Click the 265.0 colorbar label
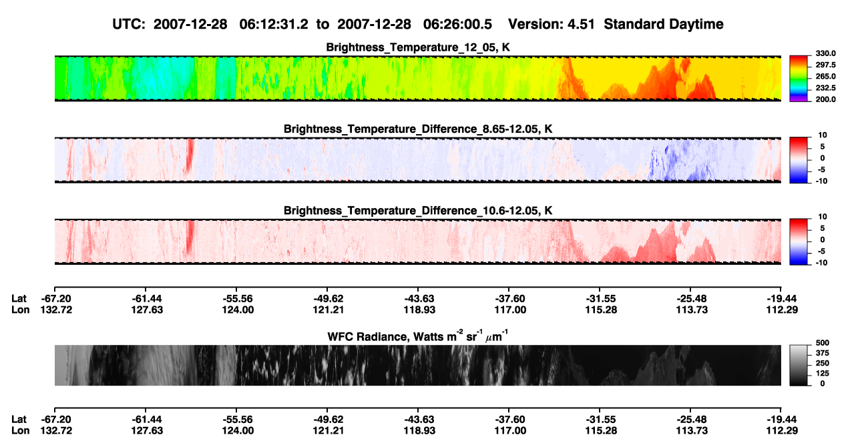 (x=826, y=77)
